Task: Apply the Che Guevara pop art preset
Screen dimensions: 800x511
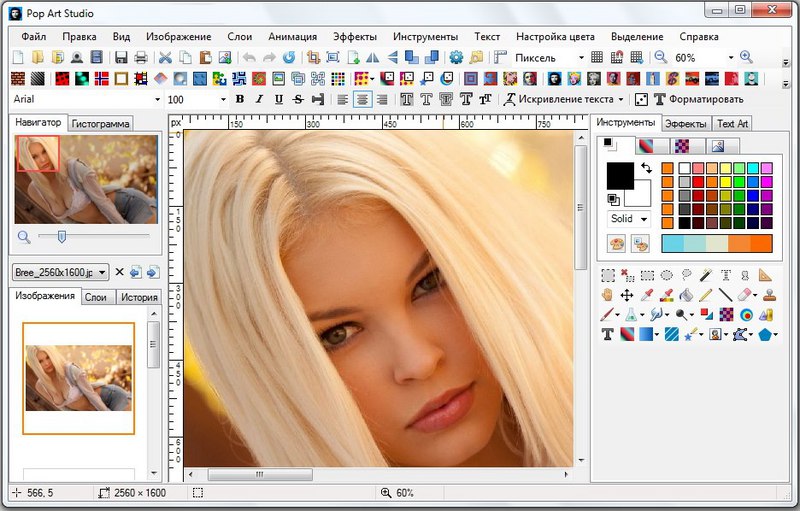Action: click(x=554, y=79)
